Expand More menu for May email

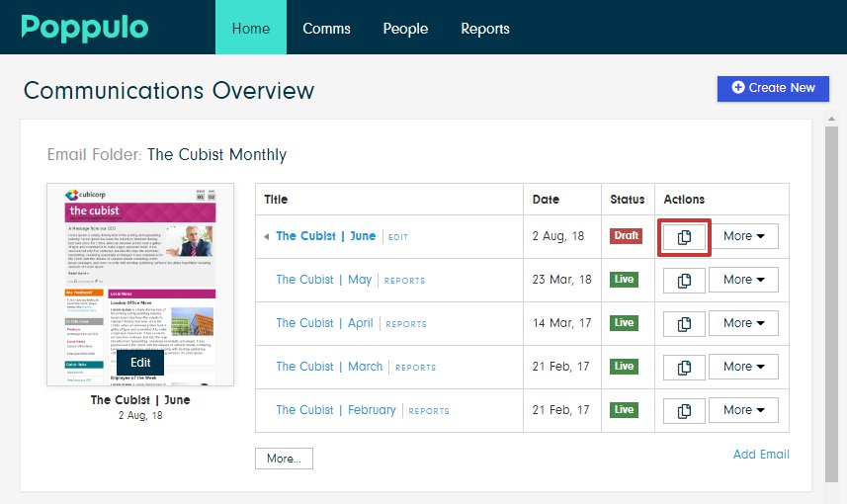click(x=743, y=280)
